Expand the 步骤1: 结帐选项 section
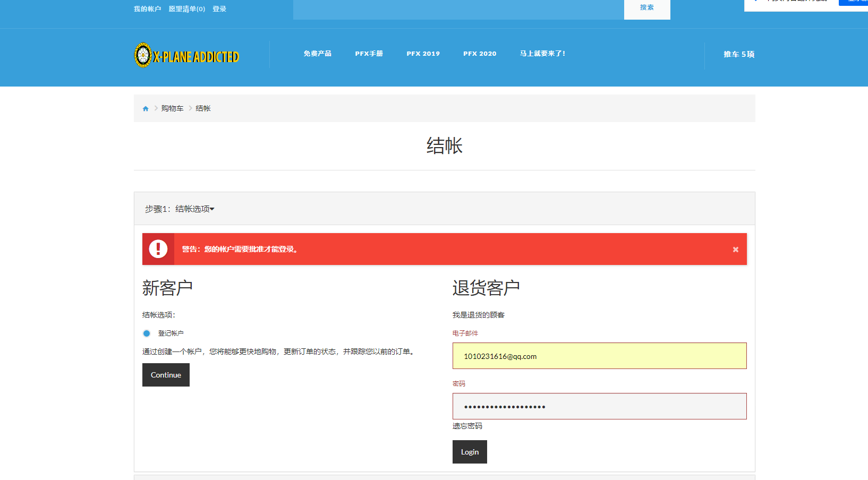This screenshot has width=868, height=480. click(x=180, y=209)
